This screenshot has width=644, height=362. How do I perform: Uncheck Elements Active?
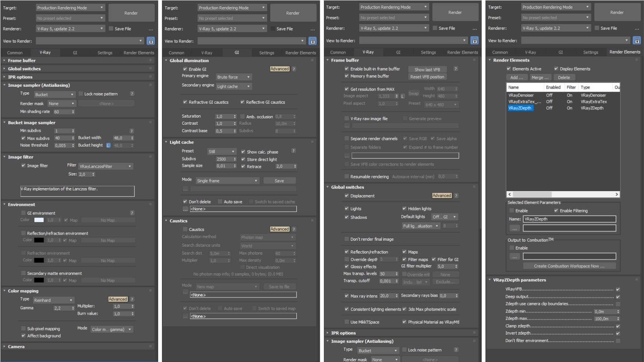[508, 69]
